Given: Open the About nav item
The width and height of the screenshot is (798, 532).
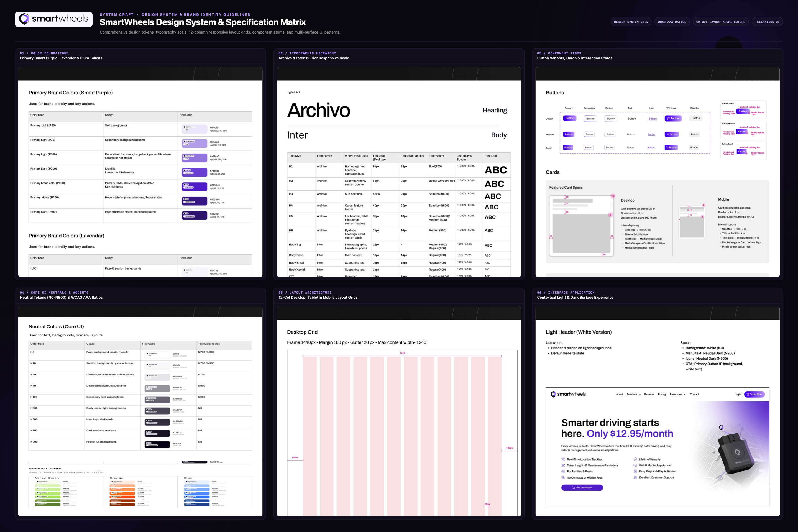Looking at the screenshot, I should point(620,394).
